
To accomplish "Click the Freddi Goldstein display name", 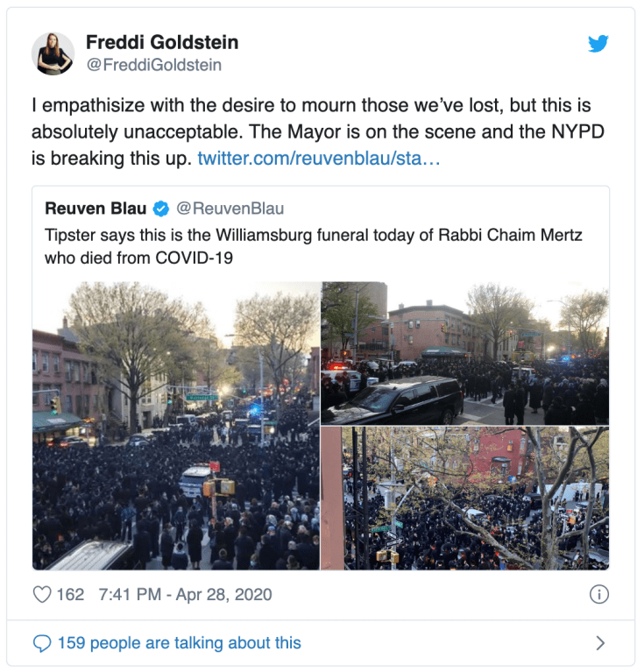I will tap(162, 42).
